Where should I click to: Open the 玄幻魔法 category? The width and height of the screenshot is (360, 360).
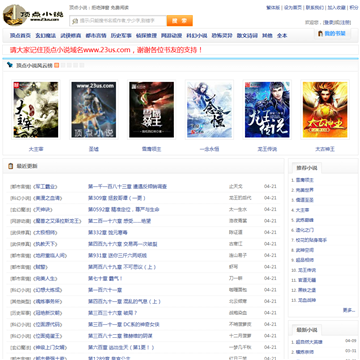click(x=46, y=36)
